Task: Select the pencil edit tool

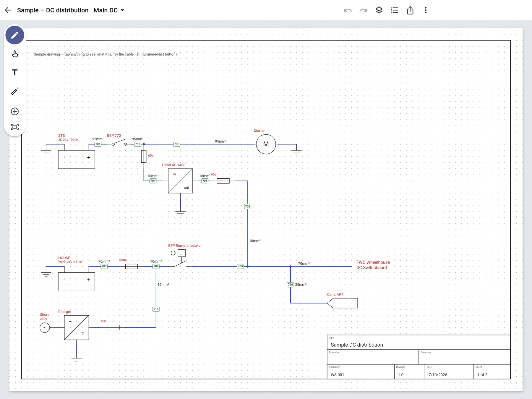Action: pos(15,35)
